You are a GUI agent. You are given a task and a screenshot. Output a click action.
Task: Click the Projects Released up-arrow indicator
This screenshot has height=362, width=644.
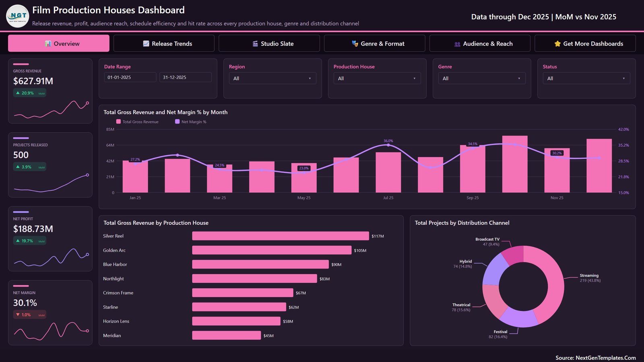coord(18,167)
